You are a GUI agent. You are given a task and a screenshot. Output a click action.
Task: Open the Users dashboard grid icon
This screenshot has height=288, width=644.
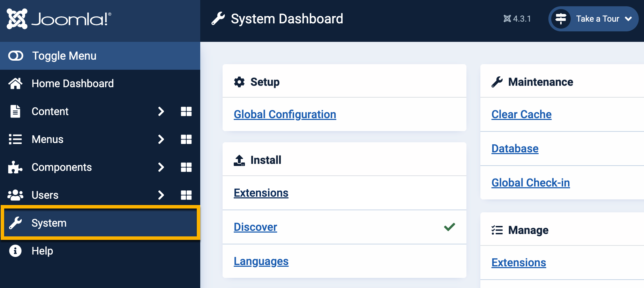coord(186,195)
